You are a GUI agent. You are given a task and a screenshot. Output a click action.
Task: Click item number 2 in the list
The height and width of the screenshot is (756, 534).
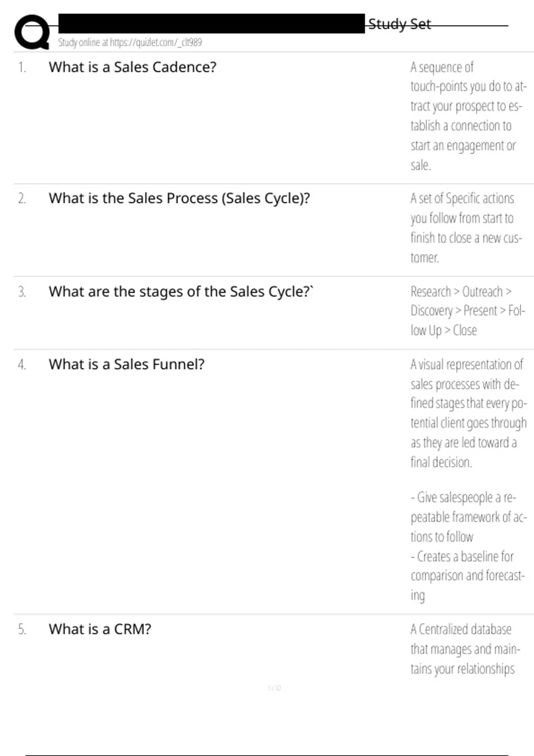click(22, 198)
